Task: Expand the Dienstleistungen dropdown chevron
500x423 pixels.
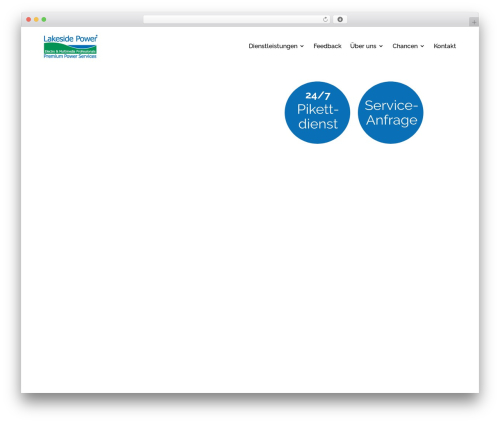Action: tap(302, 46)
